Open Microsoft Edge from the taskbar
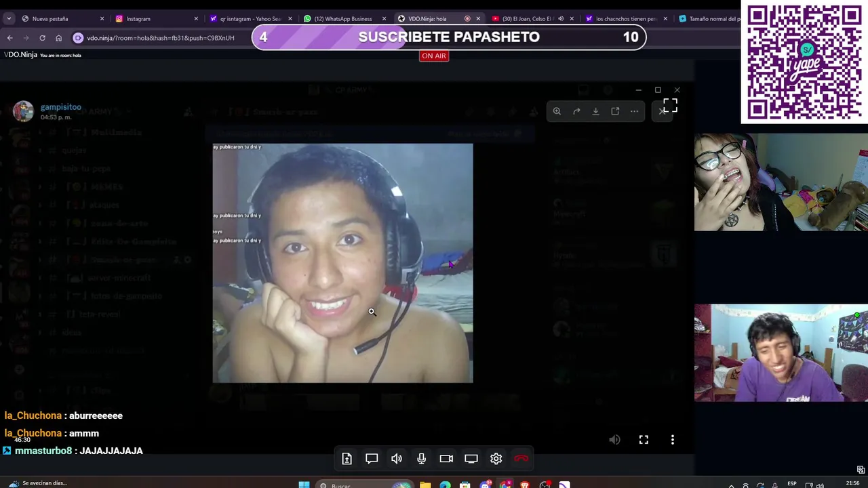 445,485
